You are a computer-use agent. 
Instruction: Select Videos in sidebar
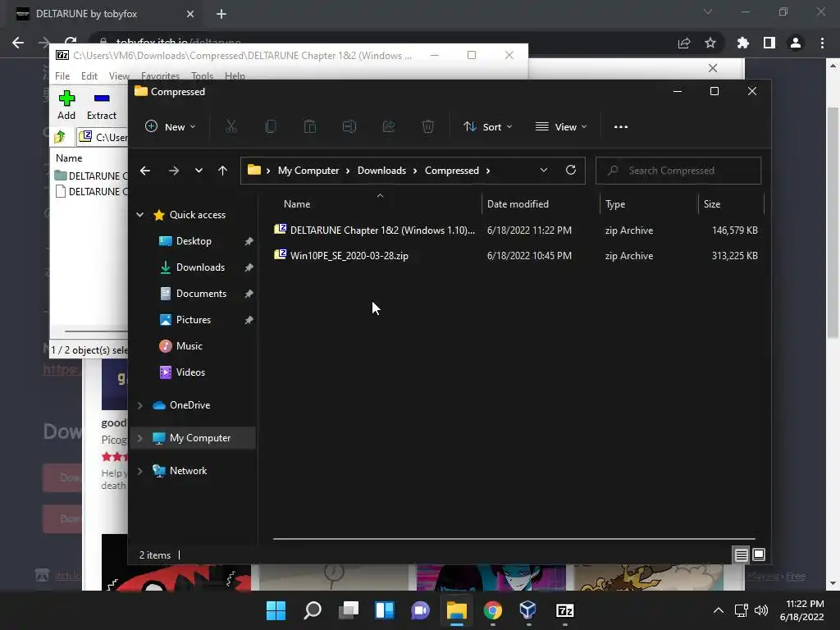pyautogui.click(x=190, y=372)
